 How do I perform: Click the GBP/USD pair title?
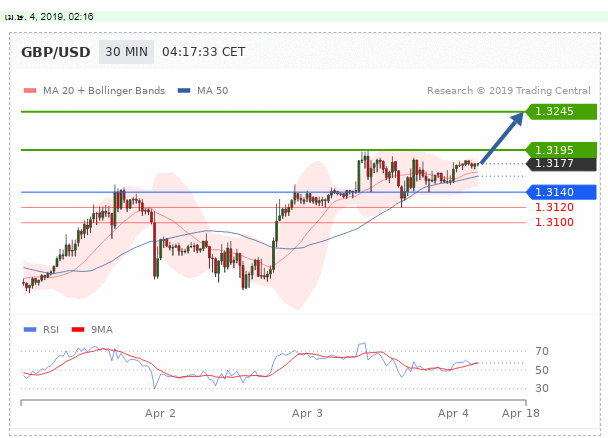(x=55, y=52)
